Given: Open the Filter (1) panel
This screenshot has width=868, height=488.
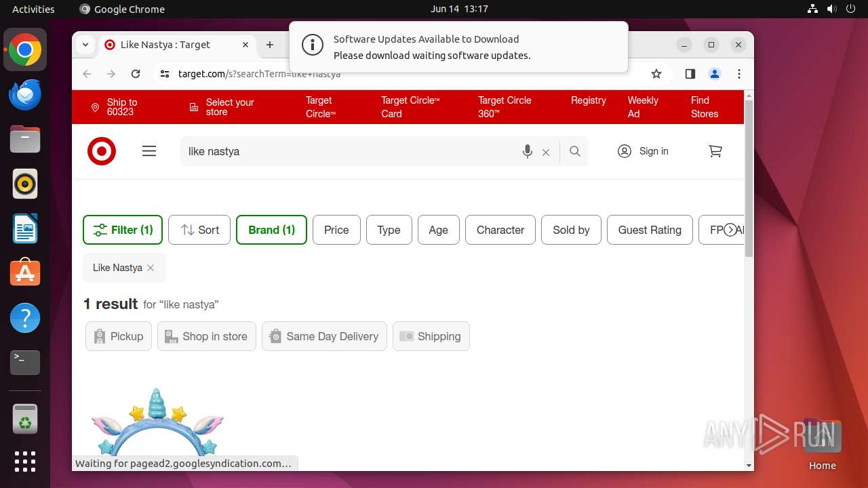Looking at the screenshot, I should click(123, 230).
